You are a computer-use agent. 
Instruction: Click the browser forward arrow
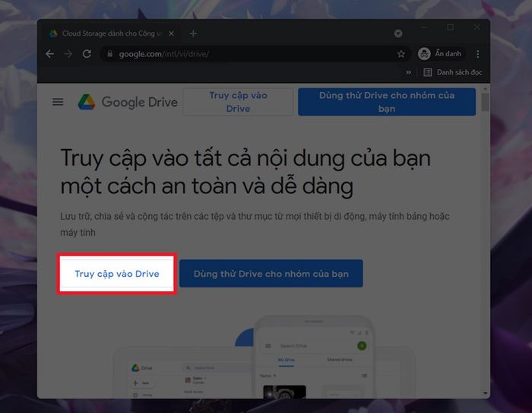click(x=68, y=54)
